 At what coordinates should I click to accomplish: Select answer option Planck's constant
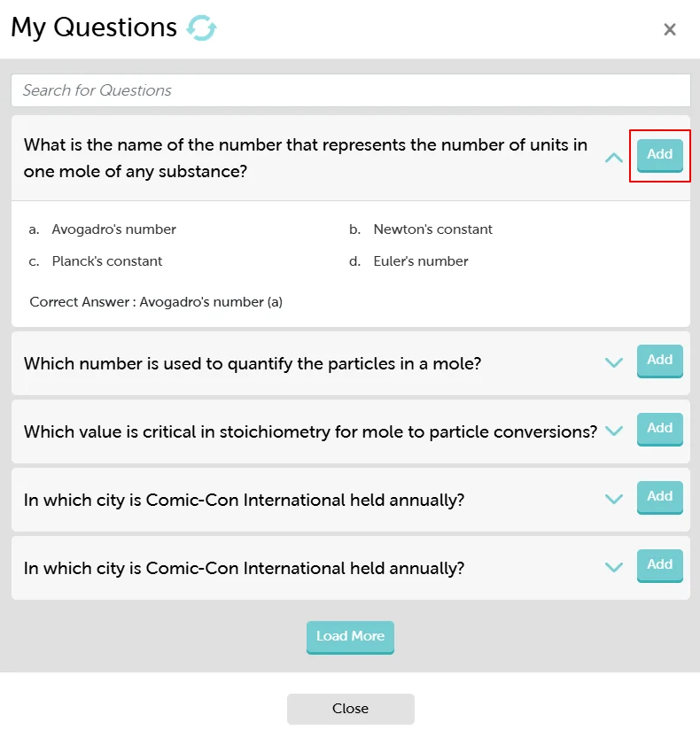coord(108,260)
